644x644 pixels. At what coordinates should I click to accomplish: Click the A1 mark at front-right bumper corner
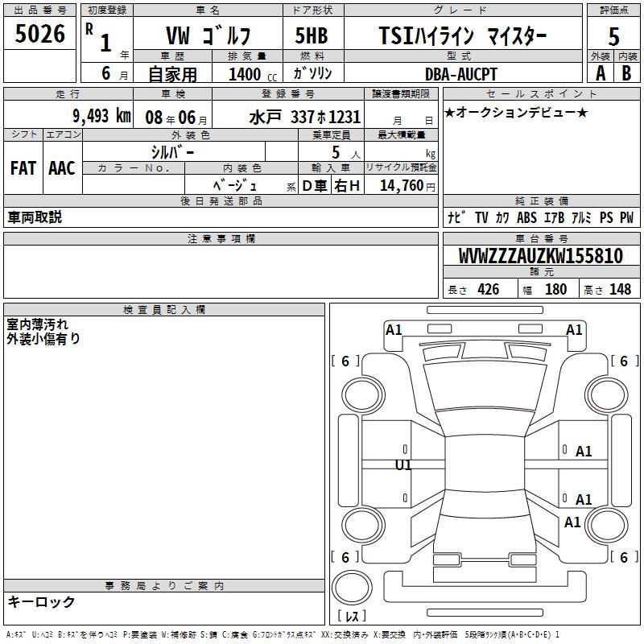574,330
